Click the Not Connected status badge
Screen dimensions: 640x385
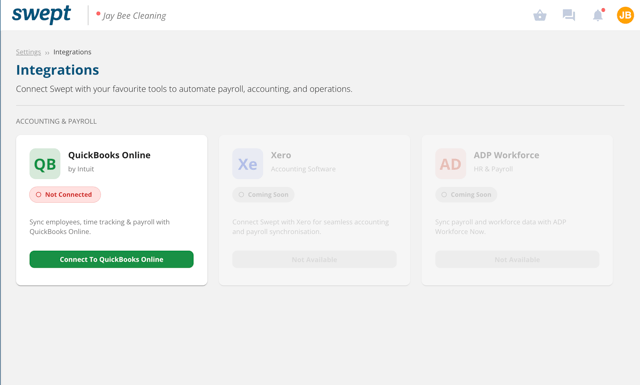(x=65, y=195)
